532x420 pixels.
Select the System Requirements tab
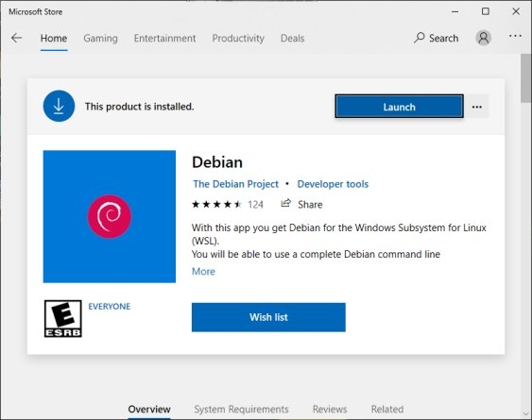[241, 410]
